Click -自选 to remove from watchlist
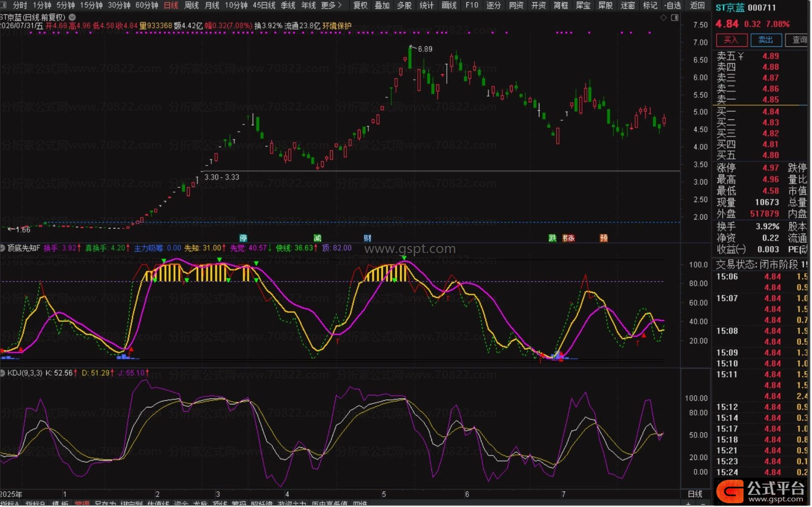 point(673,5)
